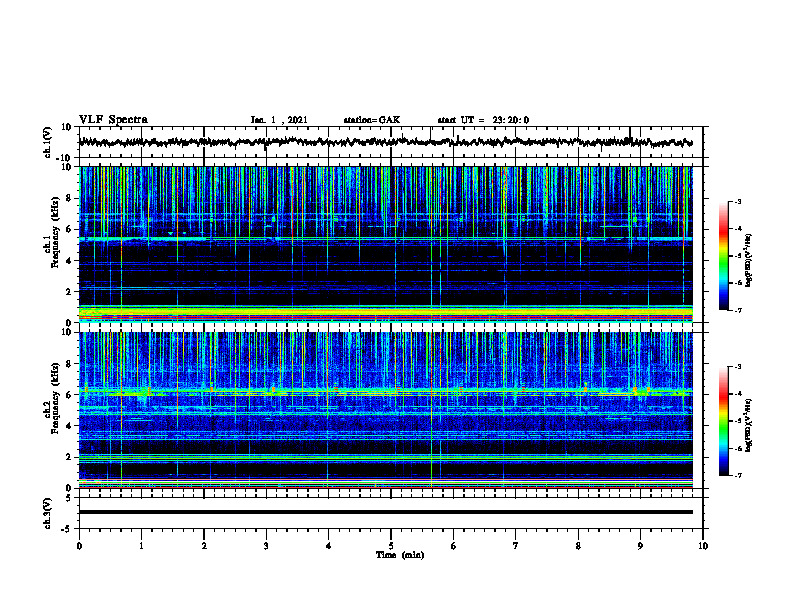Click the time axis tick label "7"

516,546
